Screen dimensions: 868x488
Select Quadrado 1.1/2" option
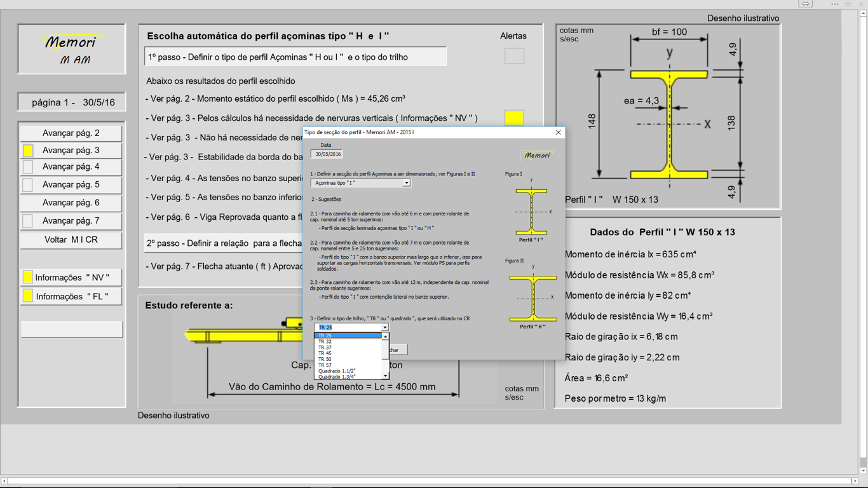pyautogui.click(x=348, y=371)
